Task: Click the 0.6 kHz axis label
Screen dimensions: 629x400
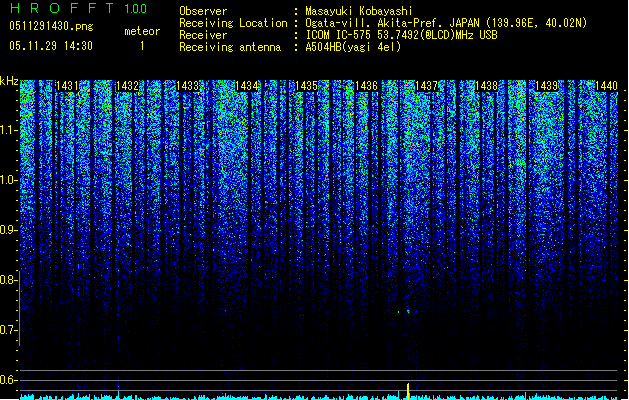Action: (x=8, y=380)
